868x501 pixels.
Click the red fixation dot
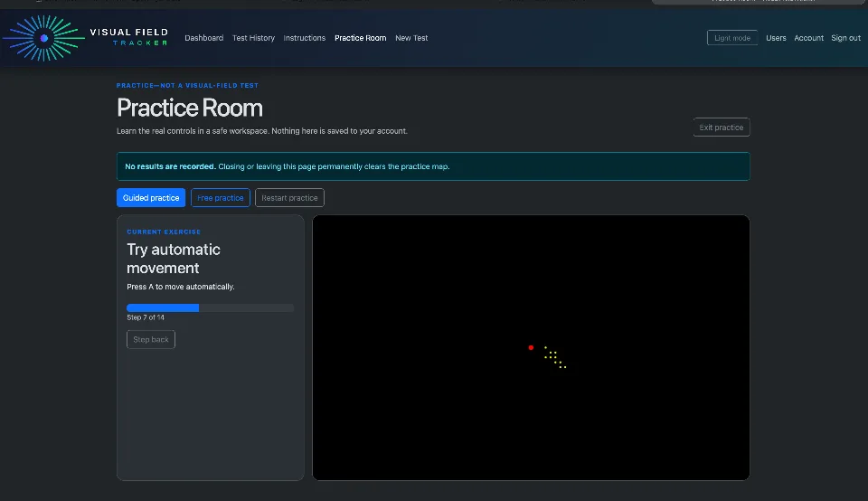click(x=531, y=347)
